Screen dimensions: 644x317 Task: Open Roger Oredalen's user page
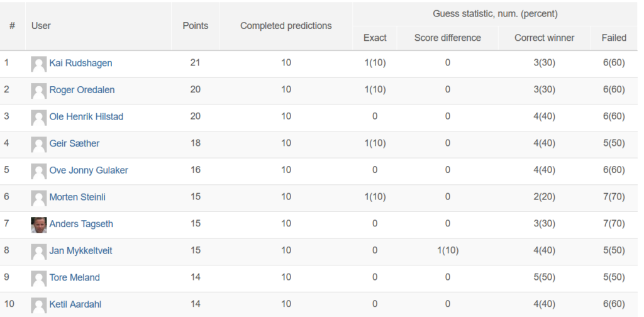pos(82,90)
